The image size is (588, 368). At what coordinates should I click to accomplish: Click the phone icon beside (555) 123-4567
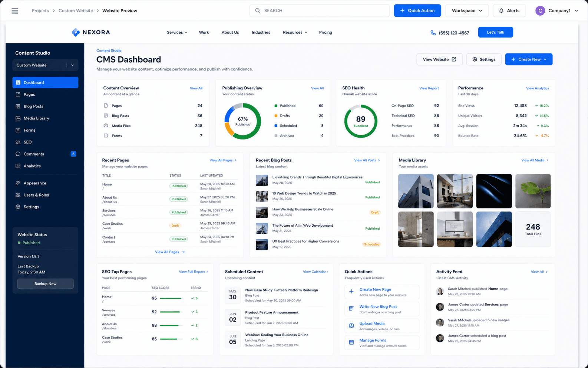[x=433, y=33]
